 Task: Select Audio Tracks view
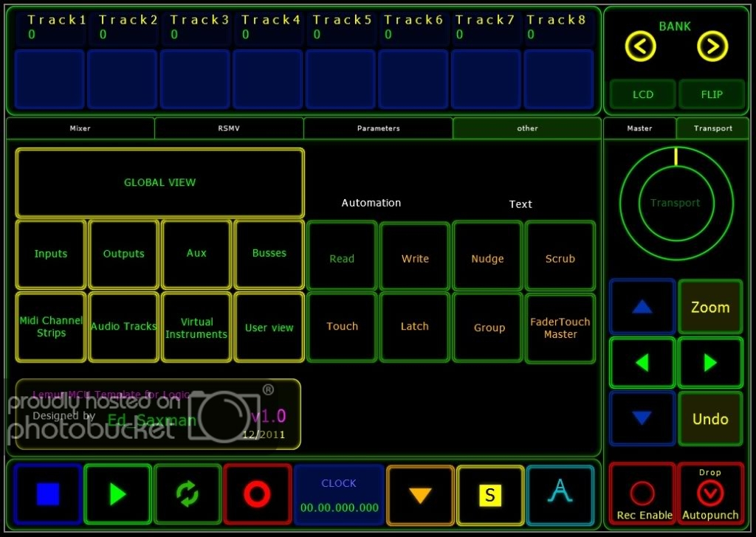pos(123,327)
